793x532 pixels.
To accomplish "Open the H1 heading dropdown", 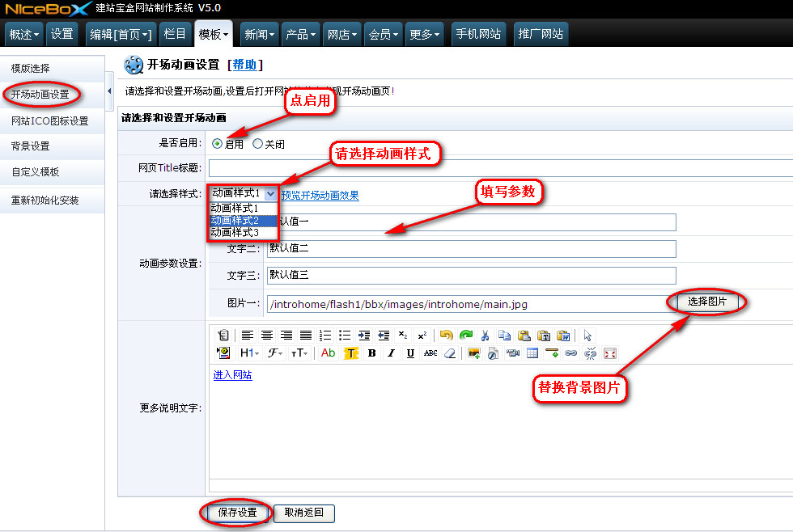I will (249, 353).
